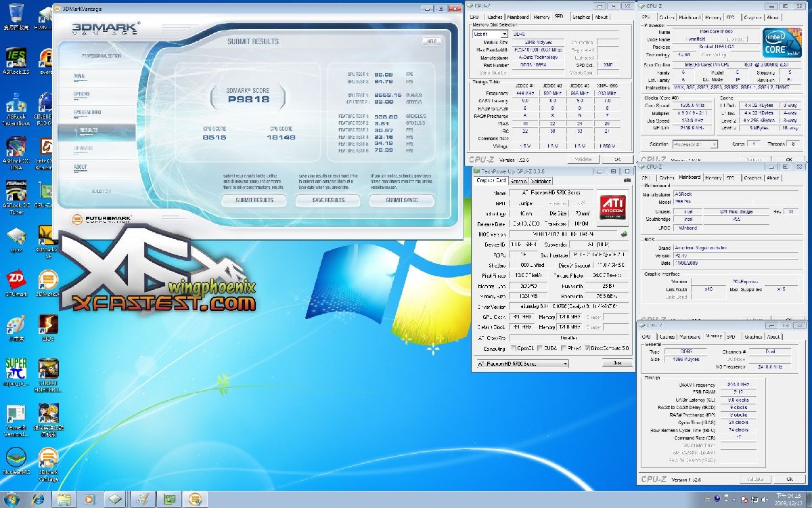Switch to Paint icon in the taskbar

click(143, 499)
